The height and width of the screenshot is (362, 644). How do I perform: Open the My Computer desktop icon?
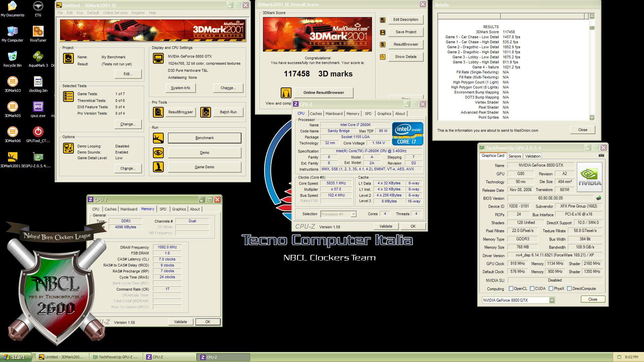pyautogui.click(x=12, y=35)
